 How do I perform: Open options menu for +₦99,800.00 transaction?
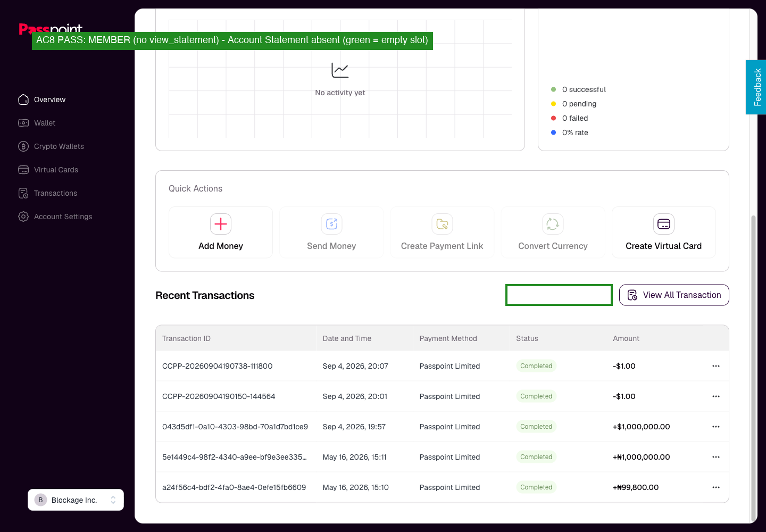716,487
